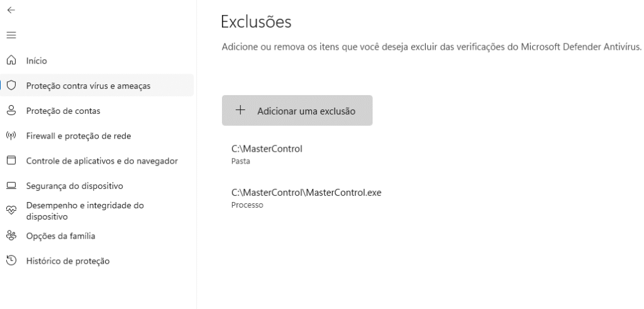Screen dimensions: 644x309
Task: Click the Início home icon
Action: pos(11,60)
